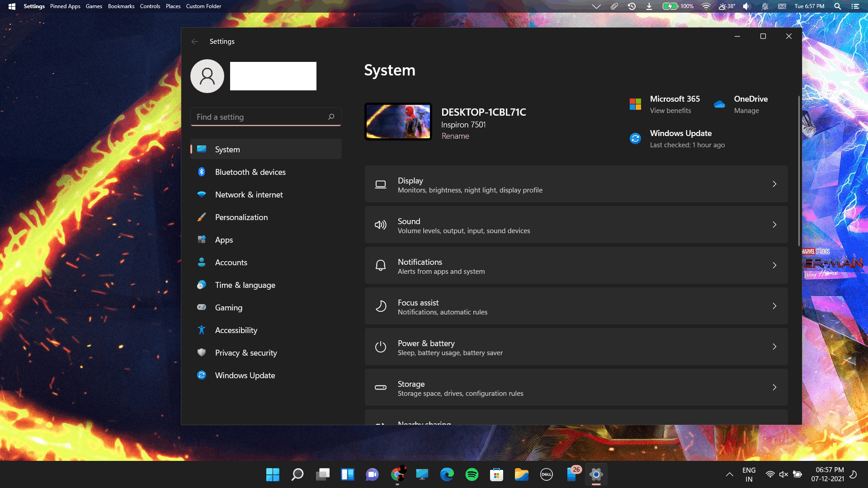Show hidden tray icons chevron in taskbar

tap(729, 474)
